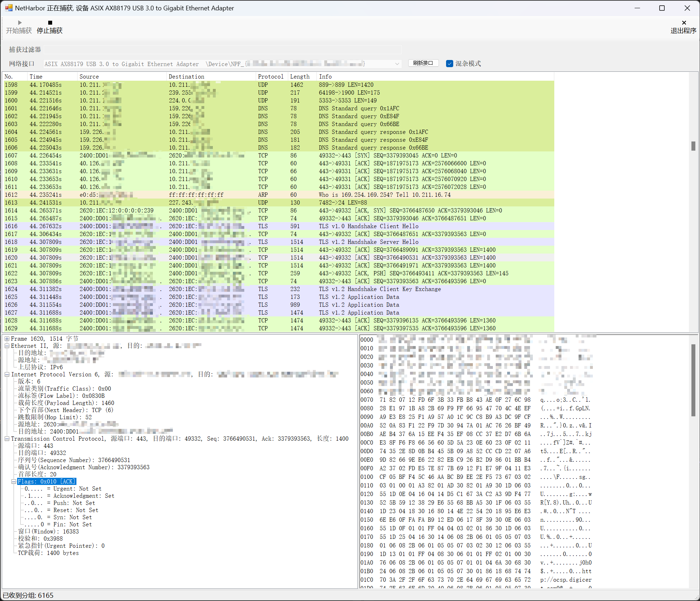Collapse the Ethernet II tree node

(x=7, y=346)
